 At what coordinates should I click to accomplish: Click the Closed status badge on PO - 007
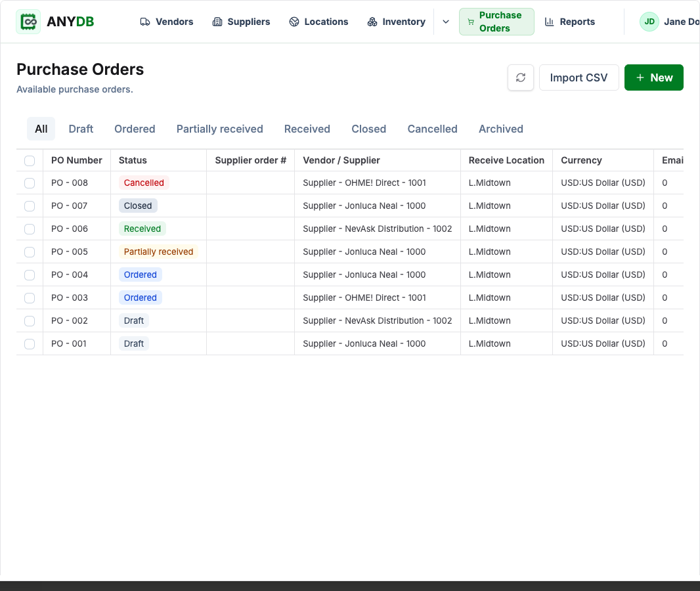click(x=138, y=206)
